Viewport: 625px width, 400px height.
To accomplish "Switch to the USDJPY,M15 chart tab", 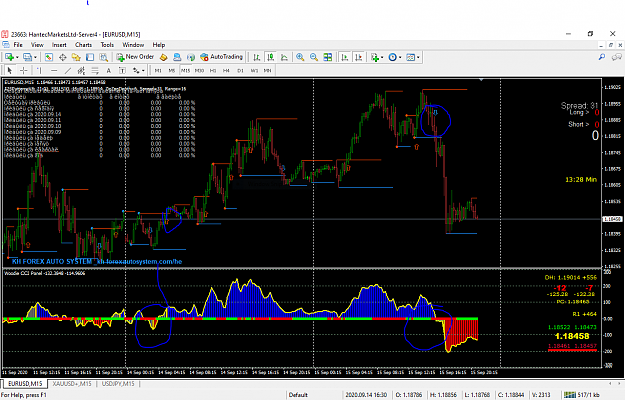I will click(x=118, y=384).
